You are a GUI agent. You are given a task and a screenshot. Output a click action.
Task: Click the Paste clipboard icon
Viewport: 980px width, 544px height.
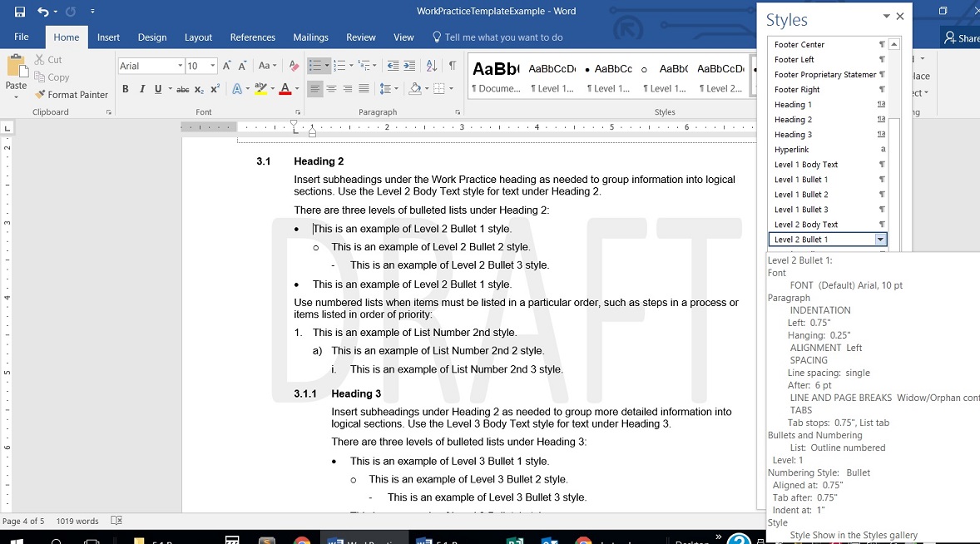click(17, 66)
